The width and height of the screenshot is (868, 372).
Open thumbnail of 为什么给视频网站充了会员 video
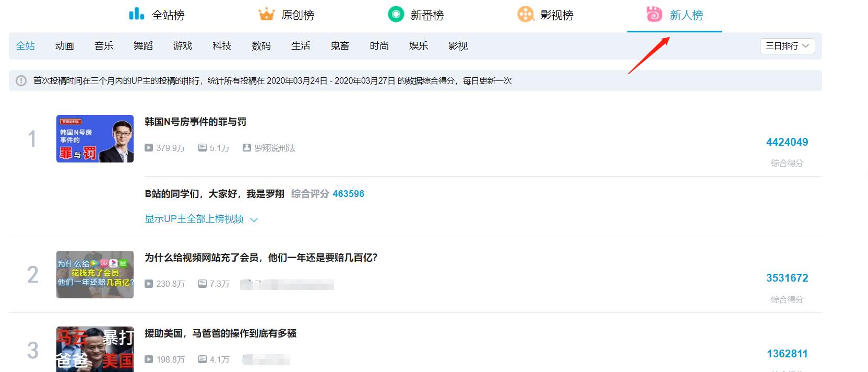click(x=95, y=274)
